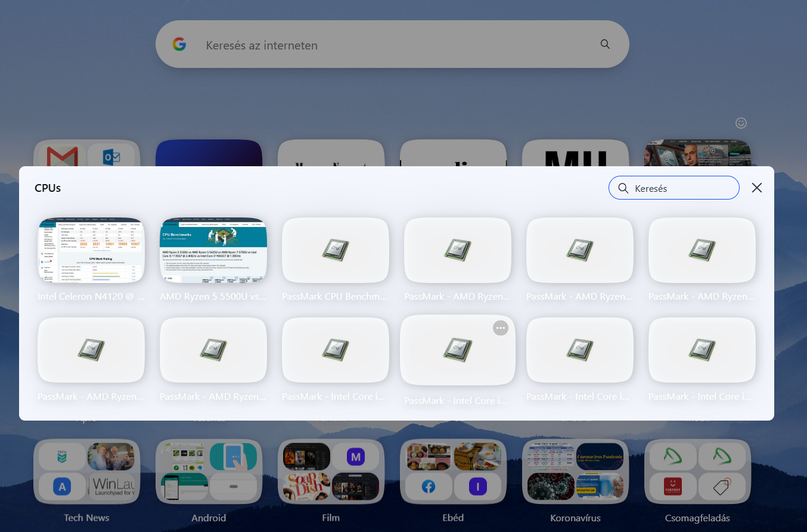Click the WinLaunch thumbnail in Tech News folder
Screen dimensions: 807x532
[x=111, y=487]
